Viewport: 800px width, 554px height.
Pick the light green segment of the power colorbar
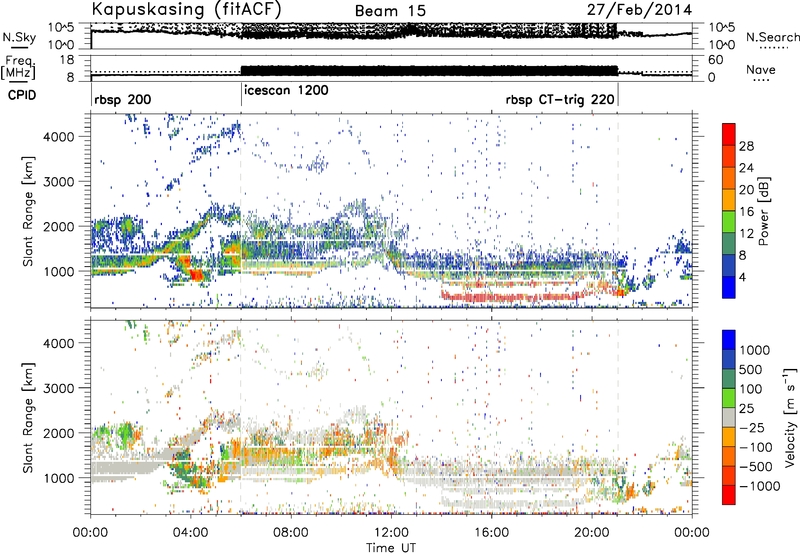729,222
